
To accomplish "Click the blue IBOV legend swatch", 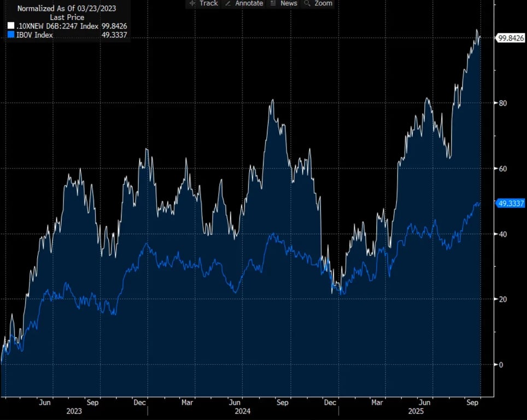I will [x=11, y=35].
